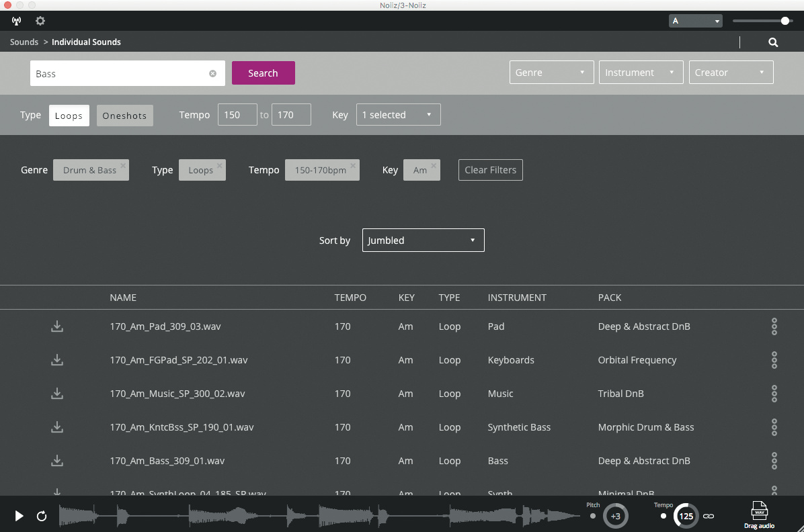Viewport: 804px width, 532px height.
Task: Open more options for 170_Am_Music_SP_300_02.wav
Action: pyautogui.click(x=774, y=394)
